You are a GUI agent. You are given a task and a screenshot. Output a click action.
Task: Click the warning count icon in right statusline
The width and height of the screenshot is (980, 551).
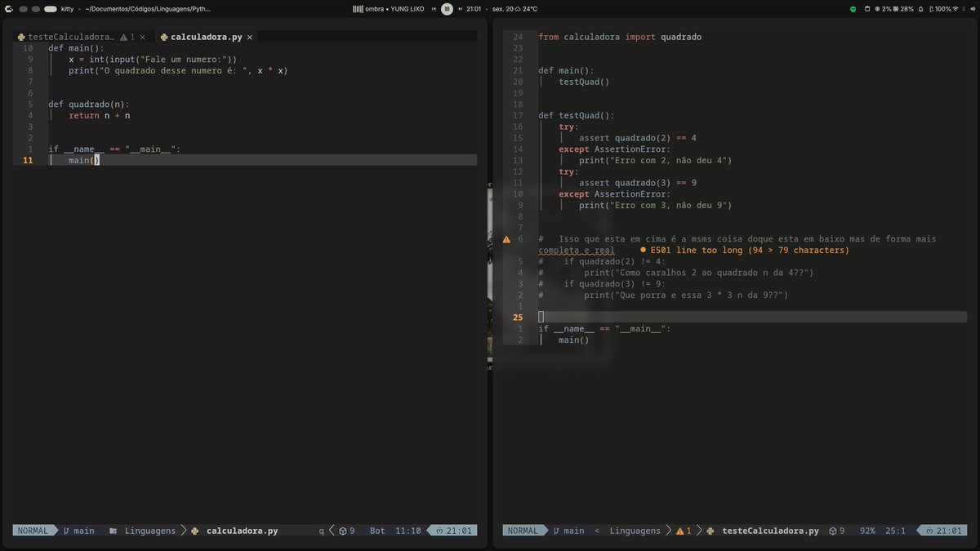click(x=679, y=531)
